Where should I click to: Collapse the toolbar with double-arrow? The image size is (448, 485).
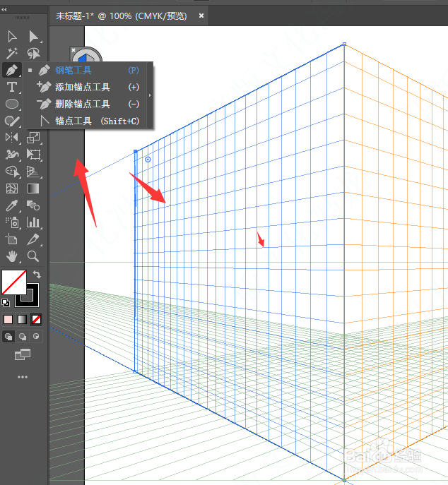coord(4,10)
